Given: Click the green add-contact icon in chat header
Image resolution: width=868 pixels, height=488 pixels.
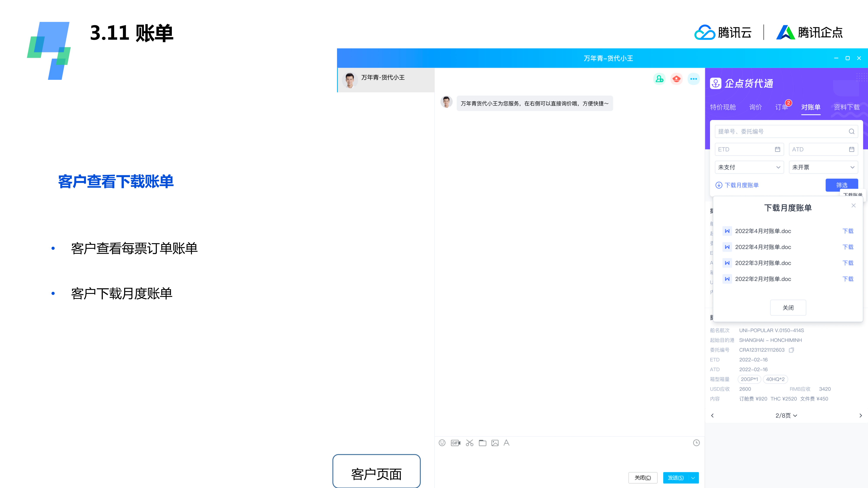Looking at the screenshot, I should 659,79.
